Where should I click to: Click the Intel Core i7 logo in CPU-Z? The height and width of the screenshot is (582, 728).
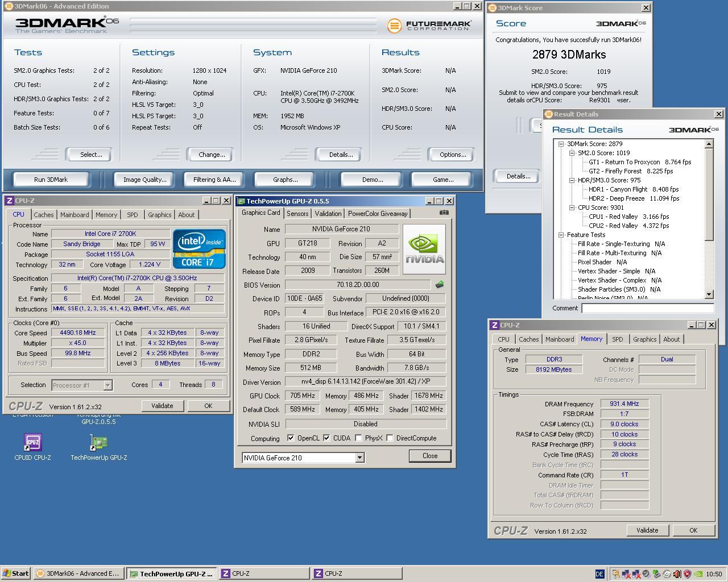tap(199, 248)
